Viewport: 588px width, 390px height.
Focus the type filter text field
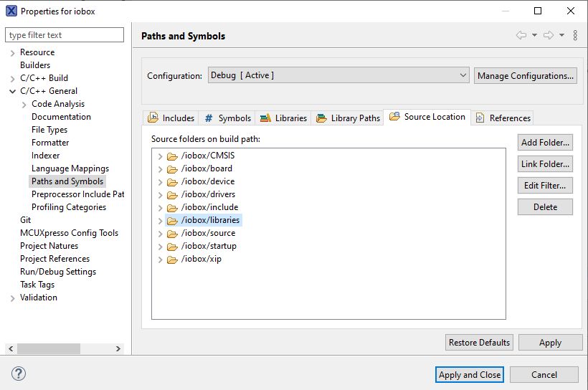tap(65, 35)
